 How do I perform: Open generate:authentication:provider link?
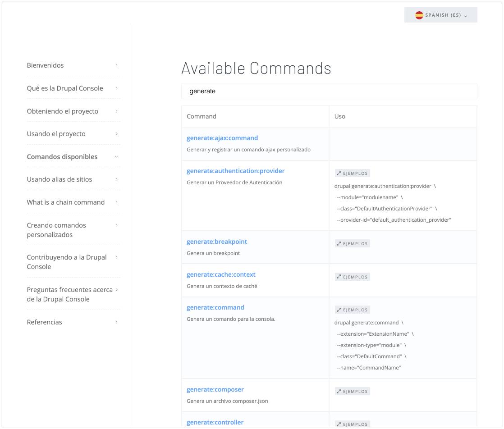[x=236, y=171]
